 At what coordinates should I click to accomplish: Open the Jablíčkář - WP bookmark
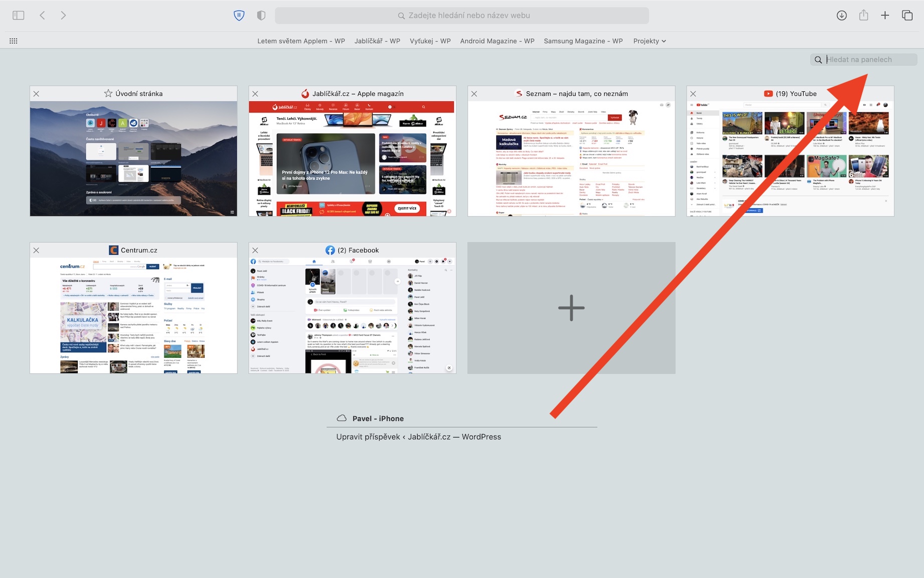click(x=377, y=41)
